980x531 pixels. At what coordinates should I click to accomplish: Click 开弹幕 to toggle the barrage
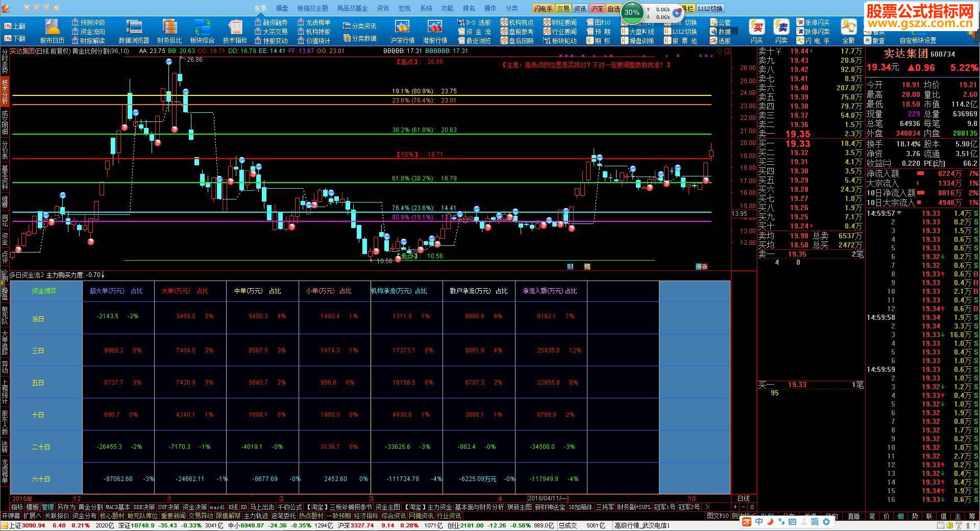point(11,516)
